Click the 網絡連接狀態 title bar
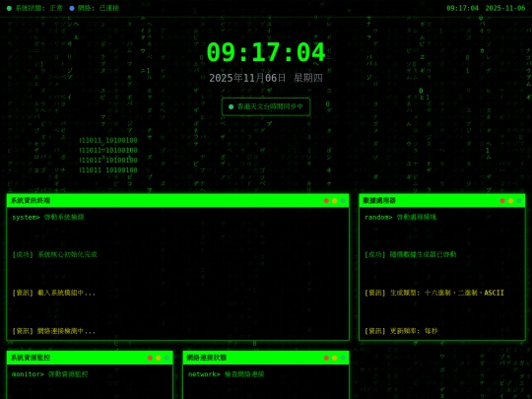 tap(266, 358)
